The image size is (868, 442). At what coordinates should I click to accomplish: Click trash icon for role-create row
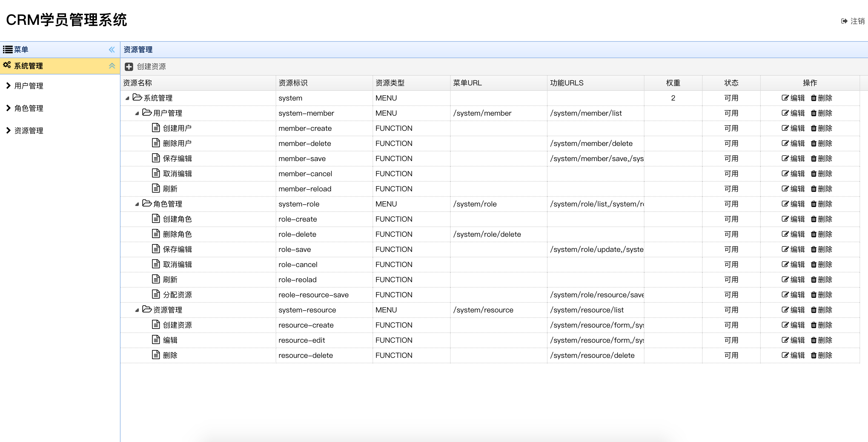pyautogui.click(x=813, y=219)
